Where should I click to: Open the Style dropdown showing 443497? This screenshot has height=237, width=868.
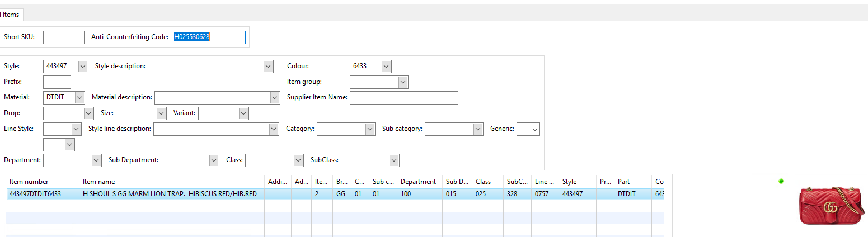[83, 66]
